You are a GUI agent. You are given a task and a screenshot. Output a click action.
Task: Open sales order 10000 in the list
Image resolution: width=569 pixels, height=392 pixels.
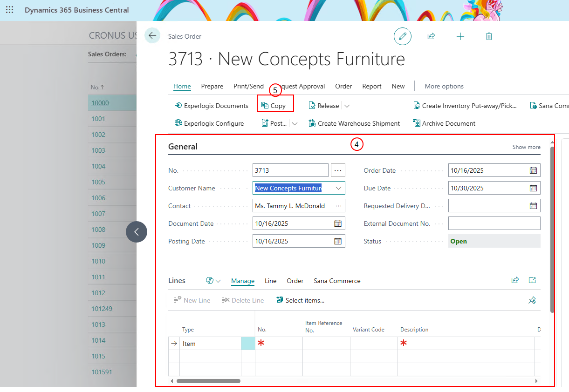tap(100, 103)
